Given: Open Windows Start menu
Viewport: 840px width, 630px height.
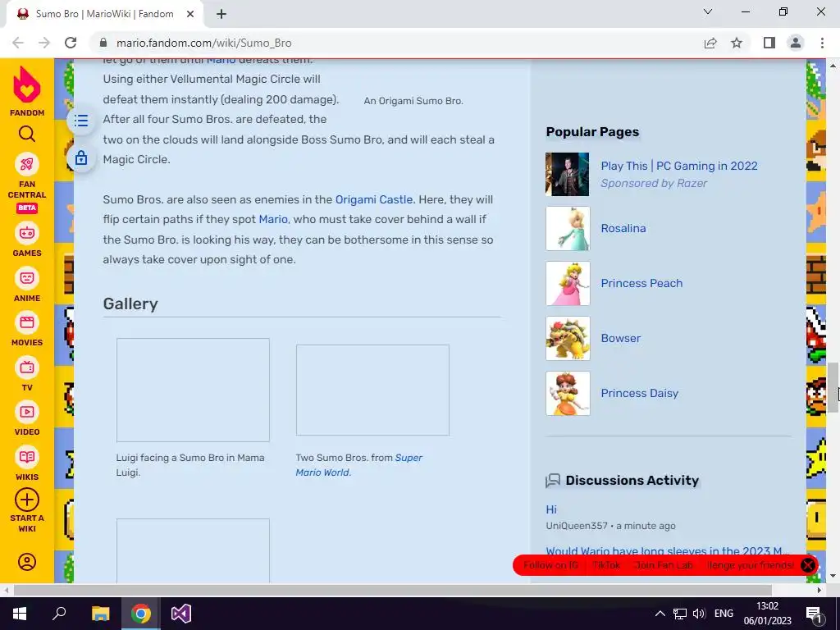Looking at the screenshot, I should (20, 614).
